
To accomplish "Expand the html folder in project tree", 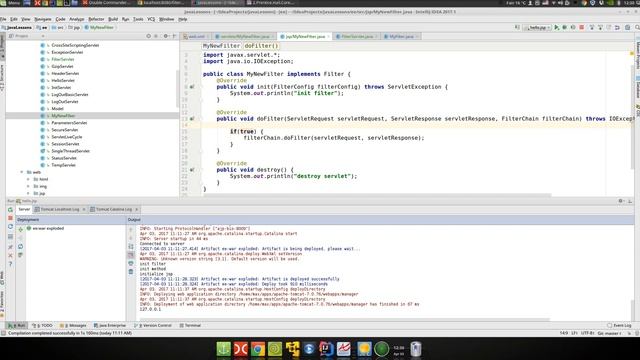I will (28, 179).
